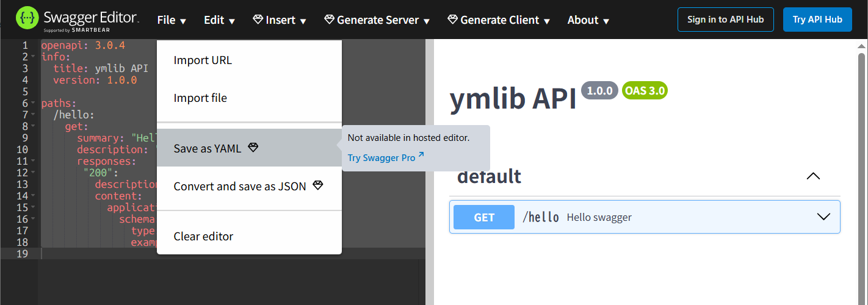Click the Swagger Editor logo icon

coord(27,20)
